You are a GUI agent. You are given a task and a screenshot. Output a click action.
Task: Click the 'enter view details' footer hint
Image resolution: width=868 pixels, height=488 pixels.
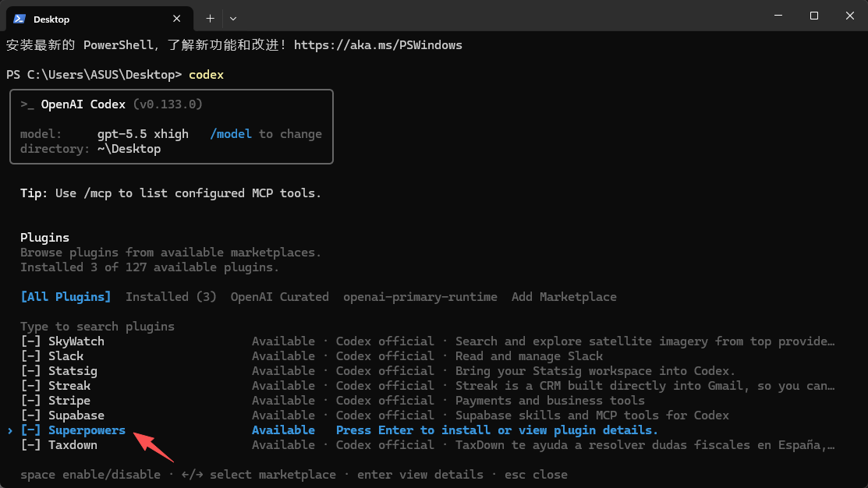pos(420,475)
